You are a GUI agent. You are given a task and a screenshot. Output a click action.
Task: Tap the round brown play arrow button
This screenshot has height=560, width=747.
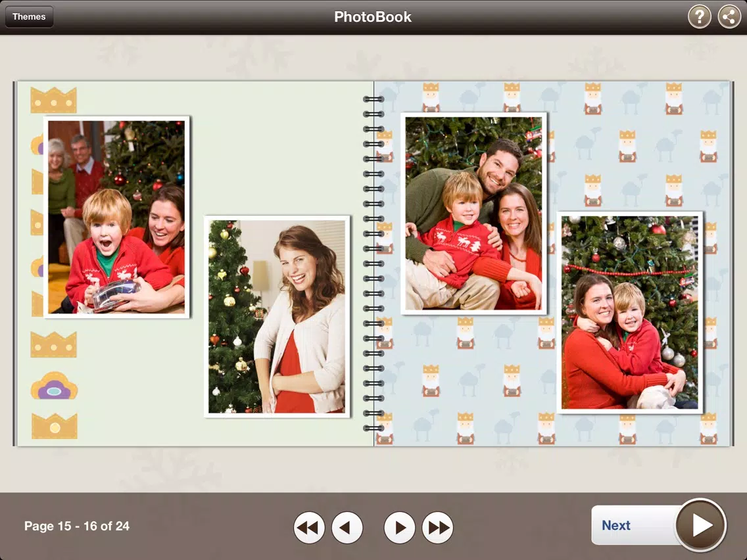click(x=701, y=526)
